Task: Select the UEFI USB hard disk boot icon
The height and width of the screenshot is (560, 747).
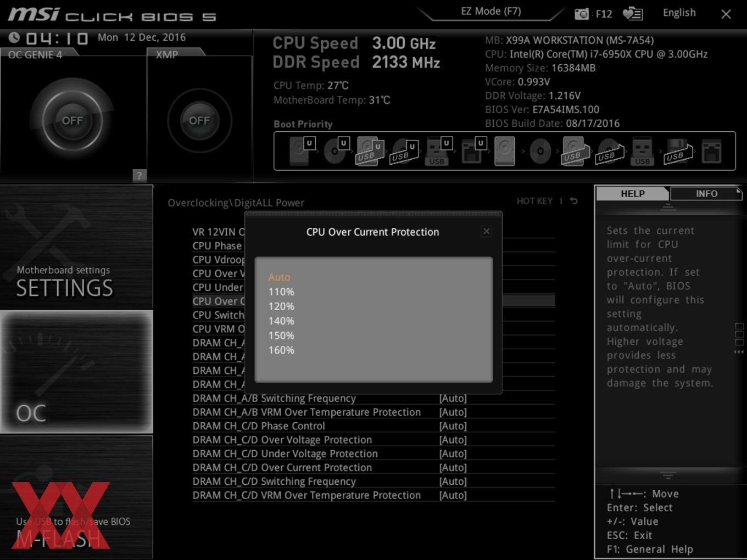Action: point(370,151)
